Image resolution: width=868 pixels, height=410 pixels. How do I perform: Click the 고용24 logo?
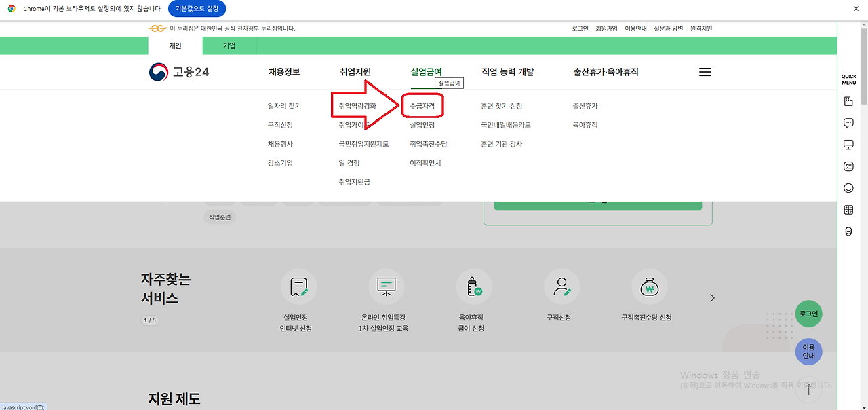[x=179, y=72]
